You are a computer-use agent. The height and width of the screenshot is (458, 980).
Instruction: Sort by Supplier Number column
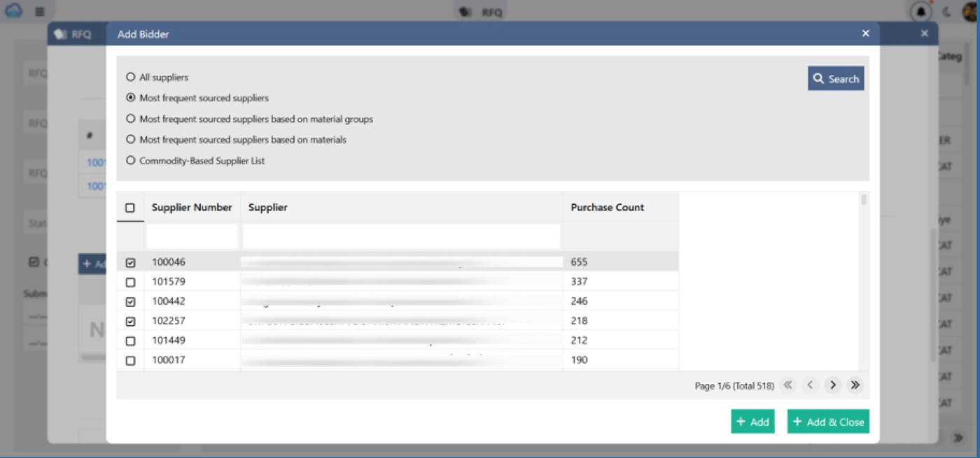click(x=192, y=208)
